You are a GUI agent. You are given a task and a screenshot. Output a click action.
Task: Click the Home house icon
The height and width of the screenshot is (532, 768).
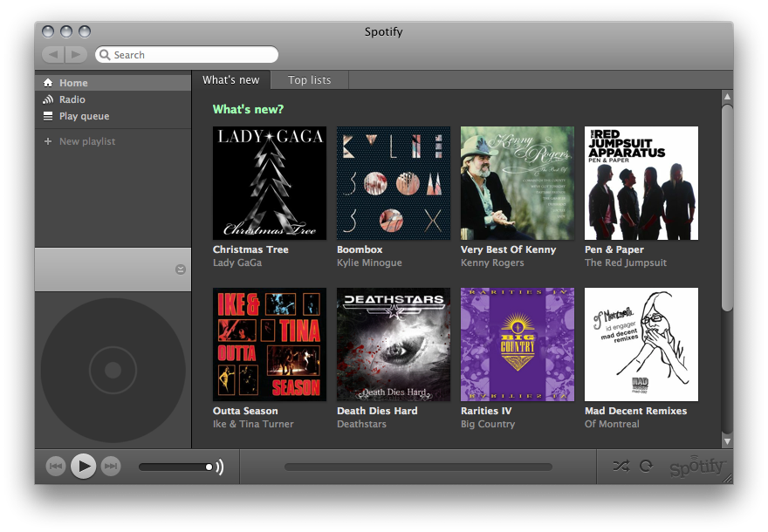[x=48, y=83]
